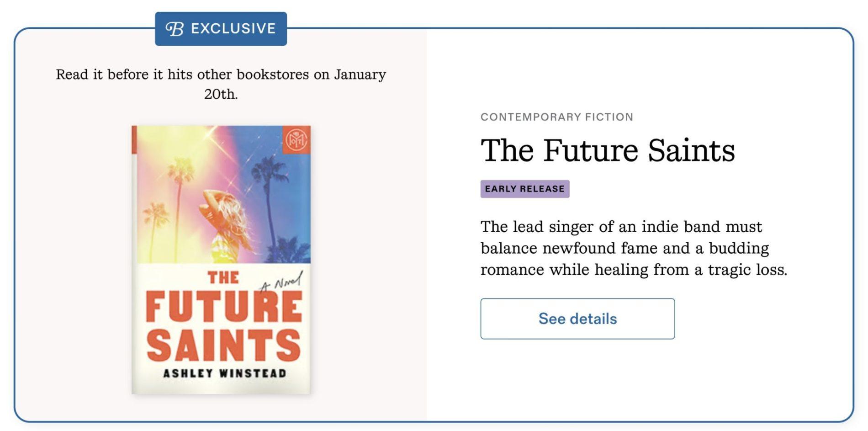Click the handwritten "A Novel" text on cover
The height and width of the screenshot is (431, 868).
pyautogui.click(x=281, y=282)
